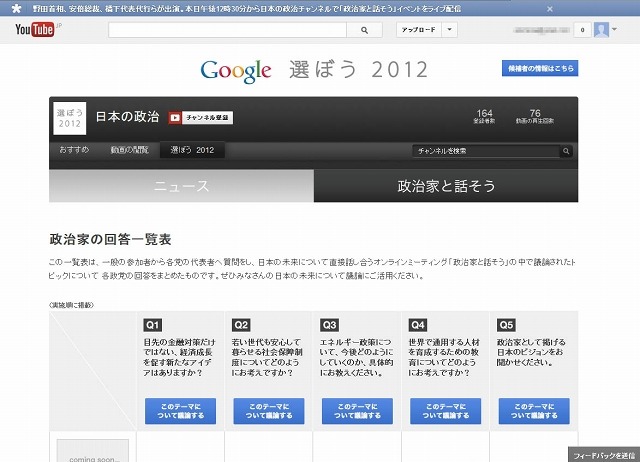640x462 pixels.
Task: Select the 選ぼう 2012 channel tab
Action: click(192, 150)
